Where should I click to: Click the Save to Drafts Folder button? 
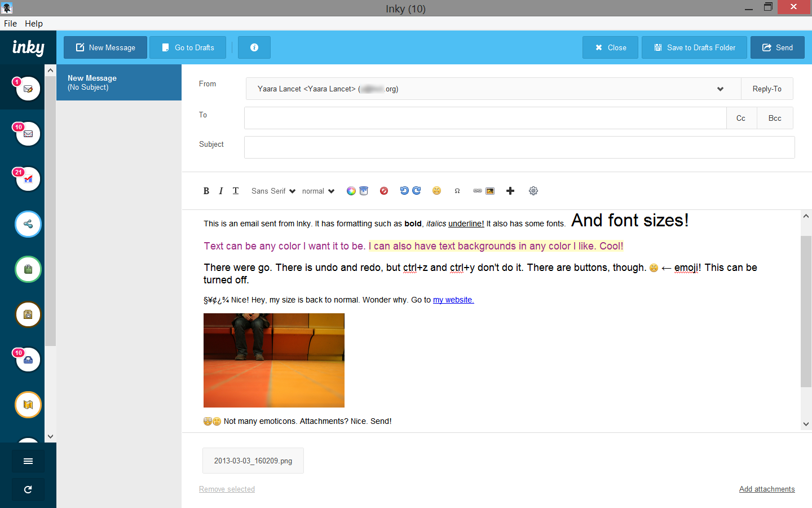694,47
